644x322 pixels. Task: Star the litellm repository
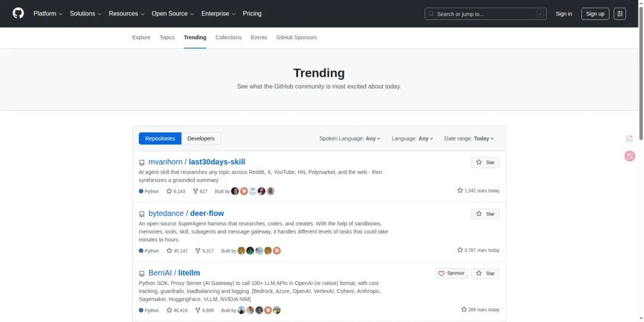[485, 274]
